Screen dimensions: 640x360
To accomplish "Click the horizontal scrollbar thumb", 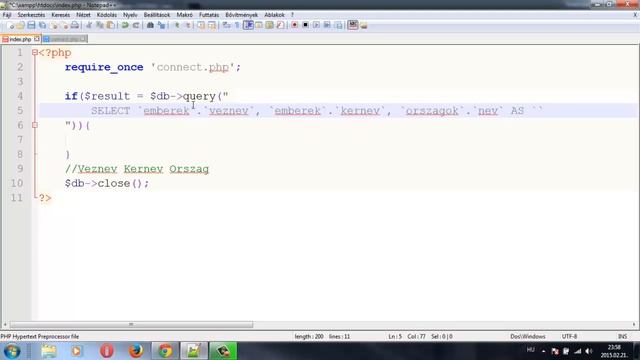I will [131, 324].
